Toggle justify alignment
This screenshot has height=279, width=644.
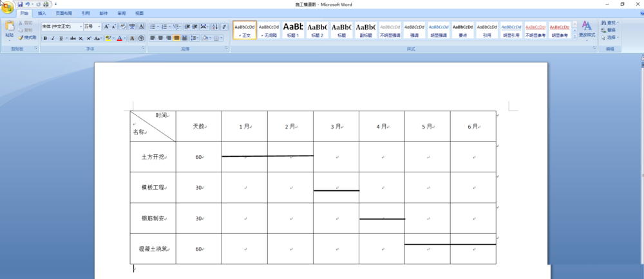pyautogui.click(x=176, y=38)
